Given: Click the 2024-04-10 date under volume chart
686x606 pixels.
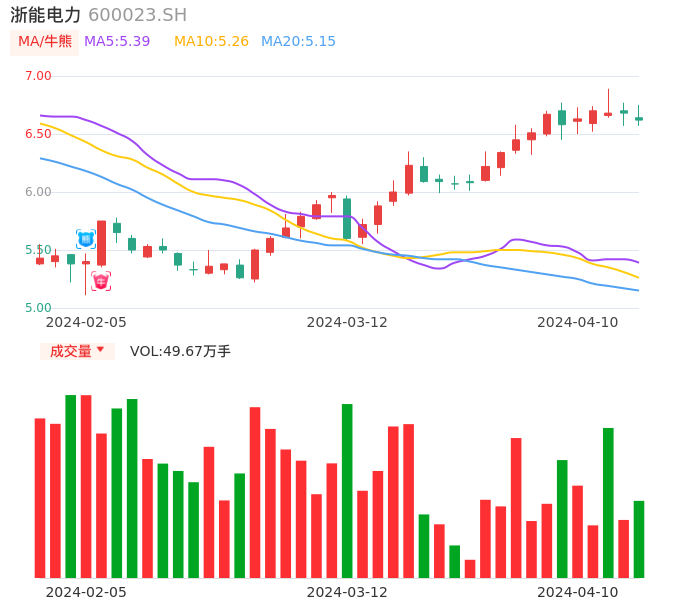Looking at the screenshot, I should click(x=578, y=592).
